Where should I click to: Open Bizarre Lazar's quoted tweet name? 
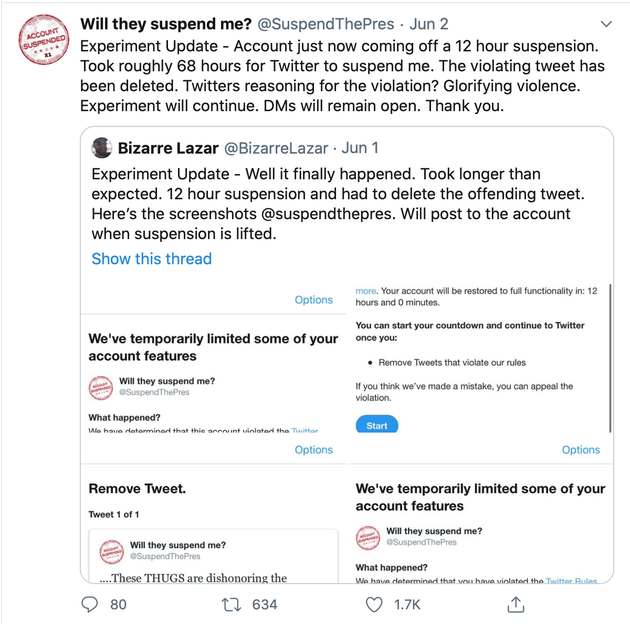[167, 148]
